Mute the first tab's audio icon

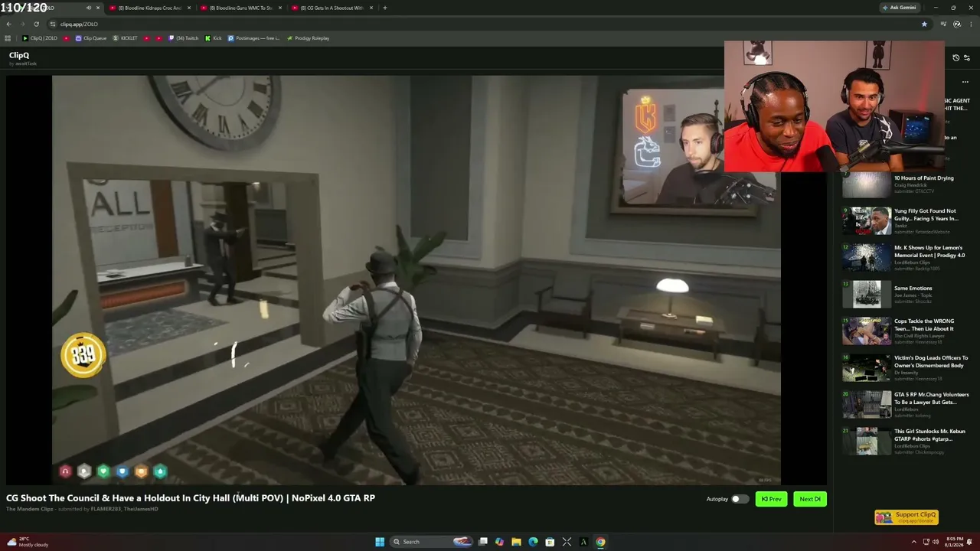point(89,8)
